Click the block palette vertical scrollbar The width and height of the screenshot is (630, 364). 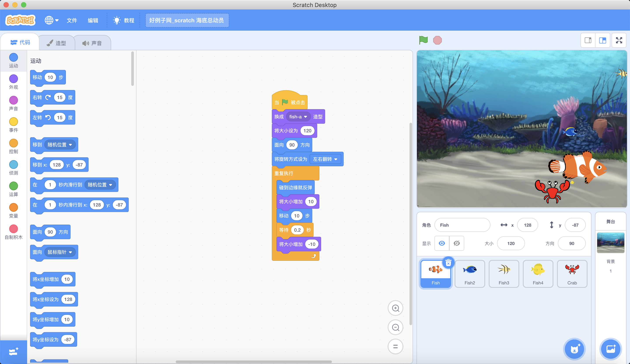click(x=133, y=68)
